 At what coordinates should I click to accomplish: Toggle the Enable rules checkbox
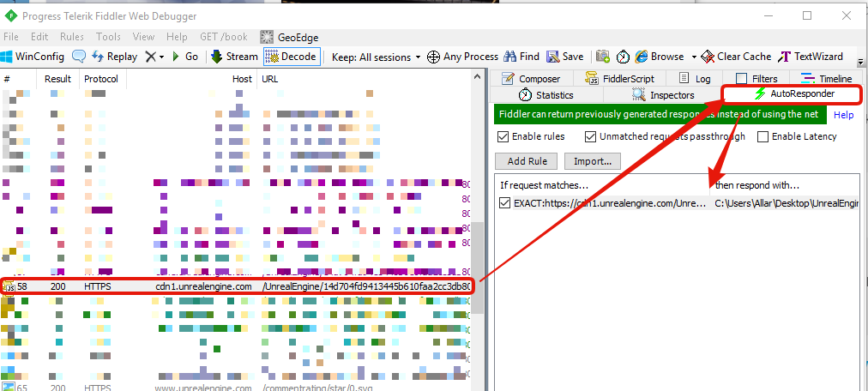pyautogui.click(x=503, y=136)
